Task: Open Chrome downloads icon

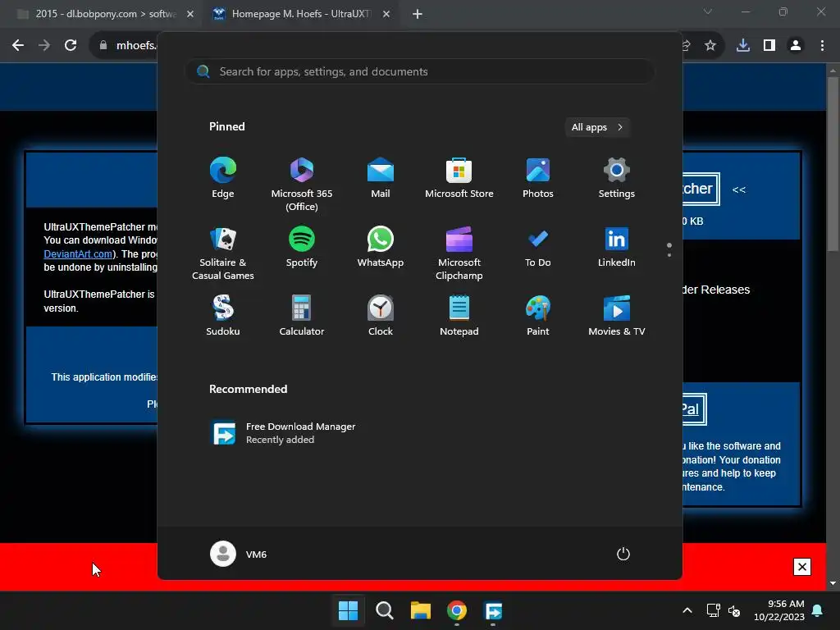Action: tap(743, 46)
